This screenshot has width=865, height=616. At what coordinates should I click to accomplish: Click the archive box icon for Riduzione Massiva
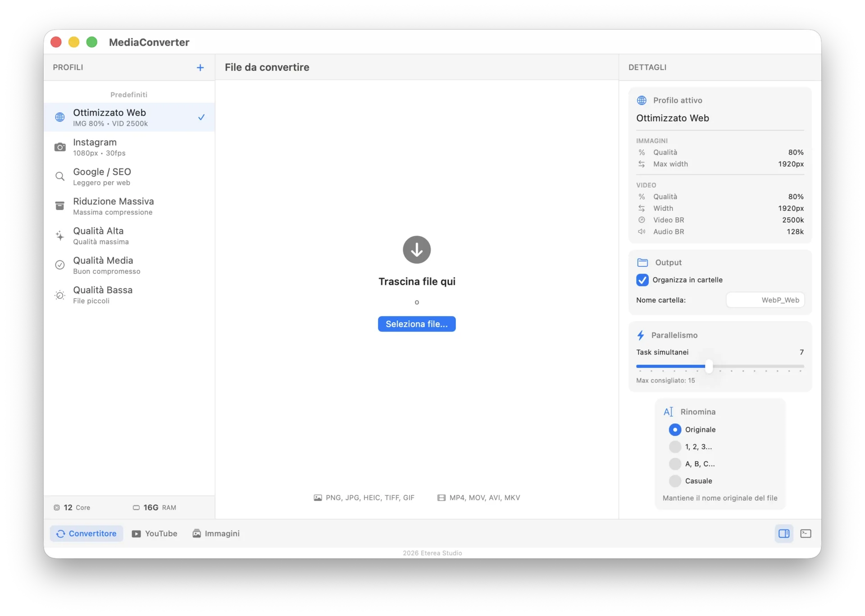[x=60, y=206]
